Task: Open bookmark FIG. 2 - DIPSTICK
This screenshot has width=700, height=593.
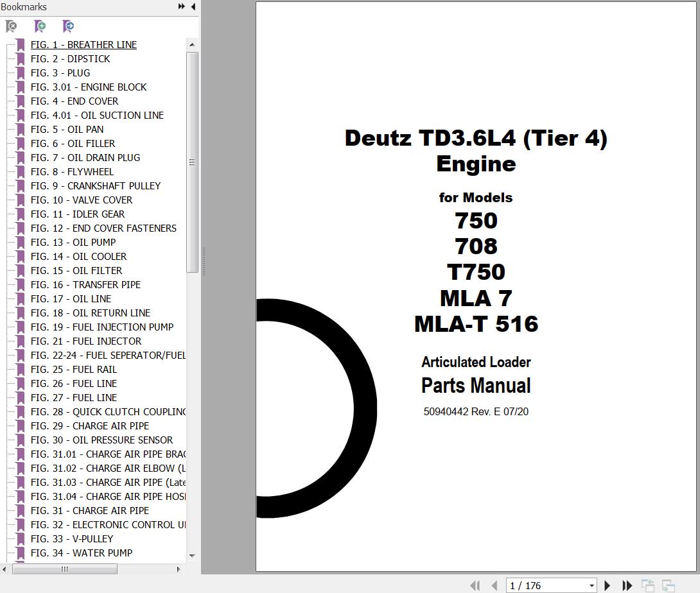Action: click(x=70, y=59)
